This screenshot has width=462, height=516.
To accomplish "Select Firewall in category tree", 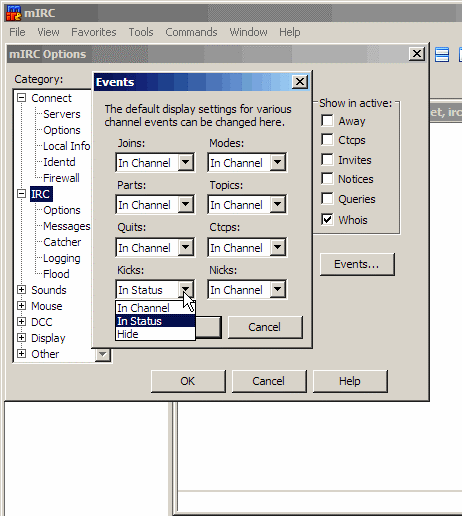I will click(61, 178).
